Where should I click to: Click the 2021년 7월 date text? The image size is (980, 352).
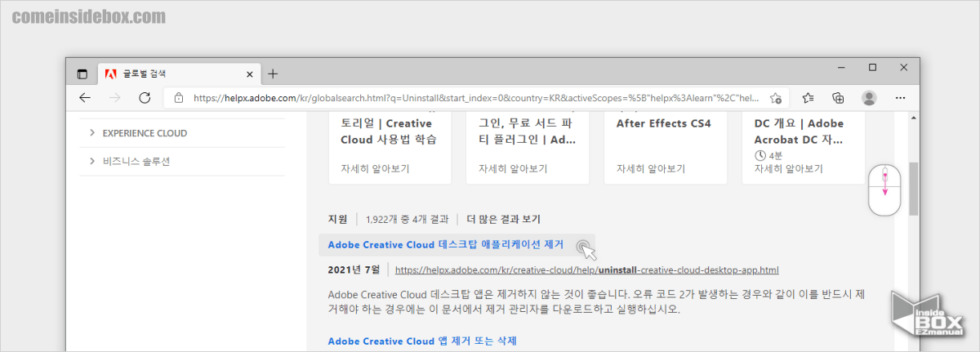[x=354, y=270]
